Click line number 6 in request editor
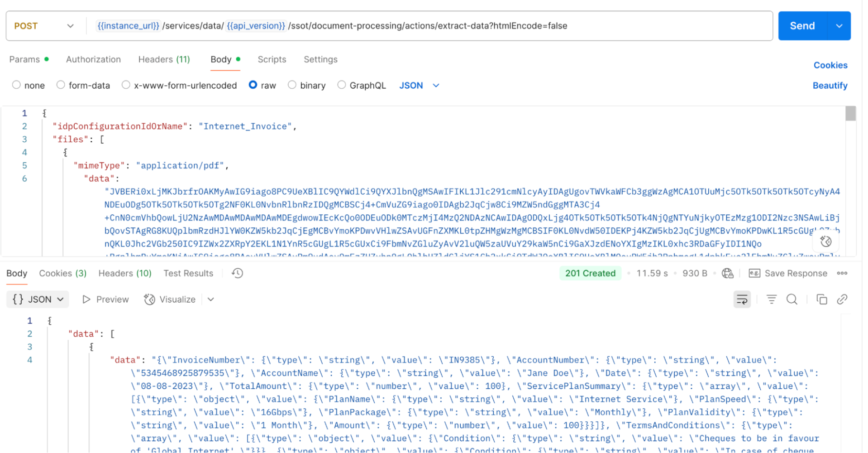Screen dimensions: 868x453 24,179
